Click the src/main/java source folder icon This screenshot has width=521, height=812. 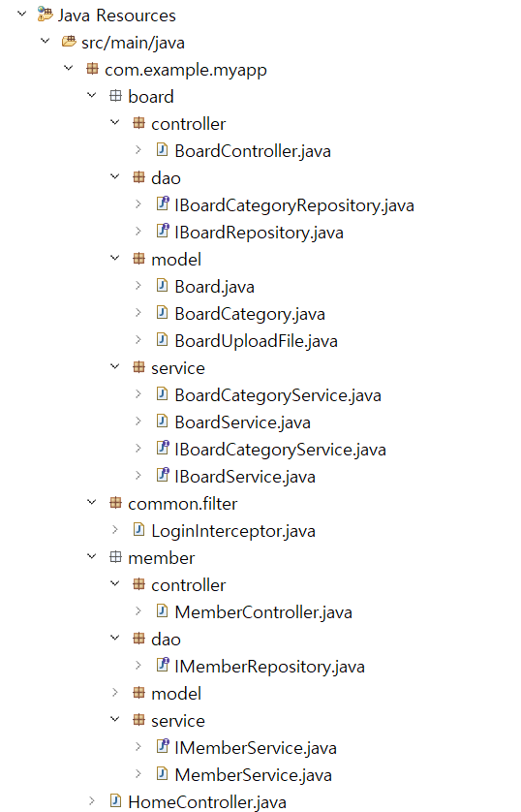pos(69,42)
